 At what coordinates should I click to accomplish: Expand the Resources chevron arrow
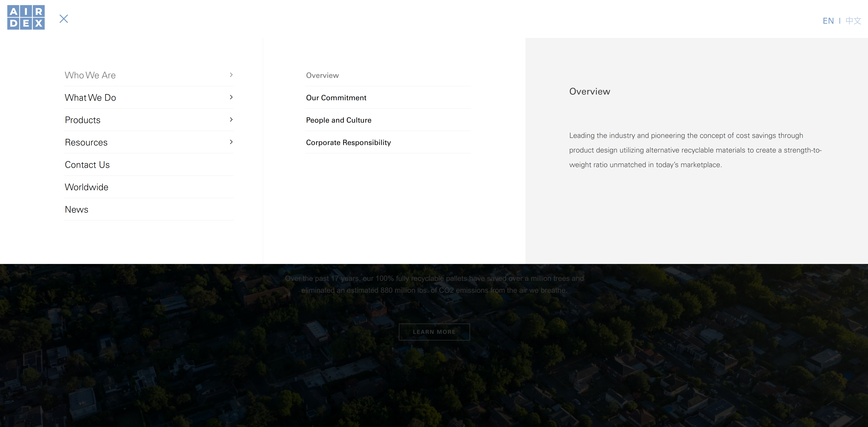(231, 142)
